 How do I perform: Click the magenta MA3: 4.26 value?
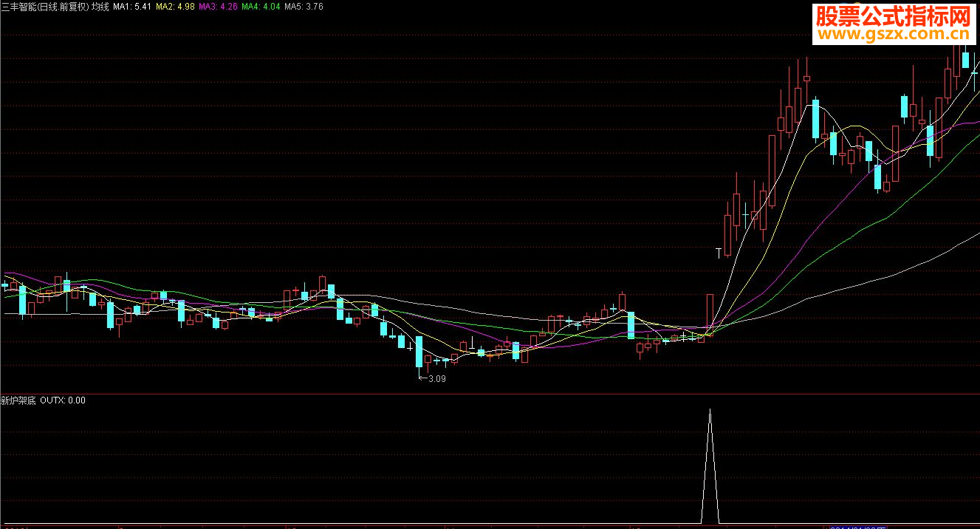pos(218,7)
